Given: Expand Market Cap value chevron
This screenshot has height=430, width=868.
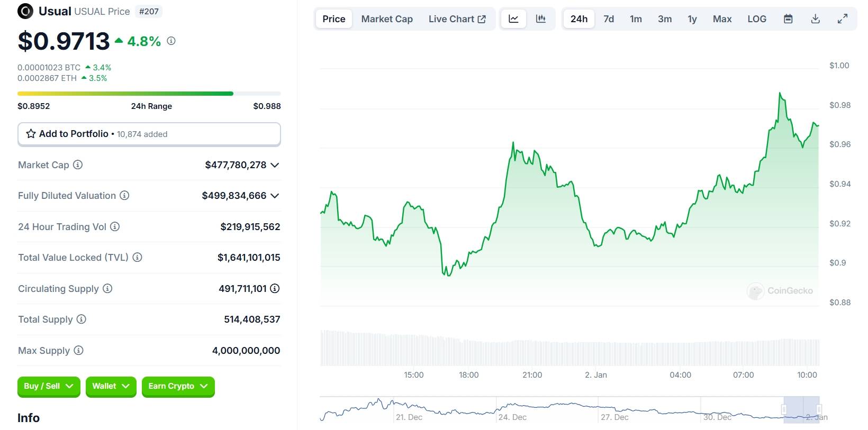Looking at the screenshot, I should pos(275,165).
